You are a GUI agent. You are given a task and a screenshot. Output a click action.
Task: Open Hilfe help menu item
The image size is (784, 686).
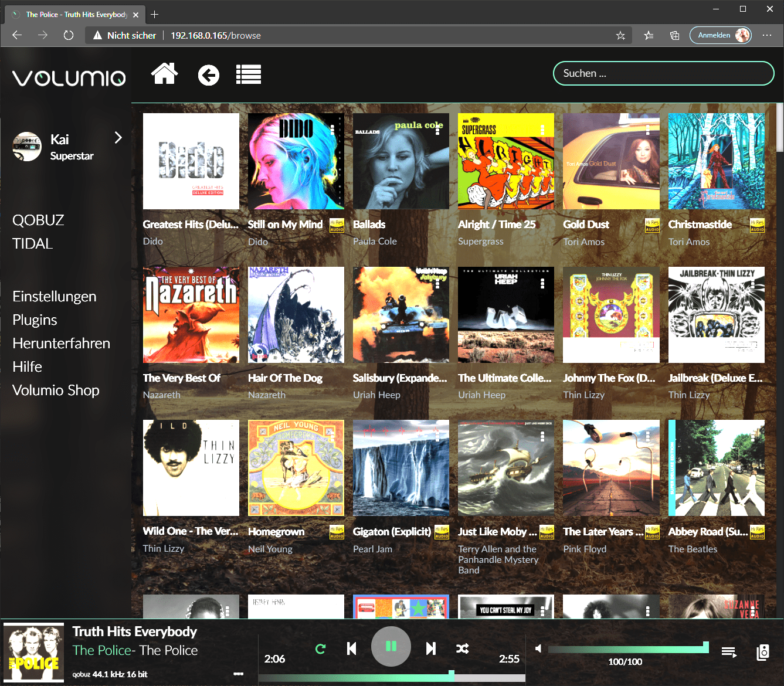click(x=28, y=366)
